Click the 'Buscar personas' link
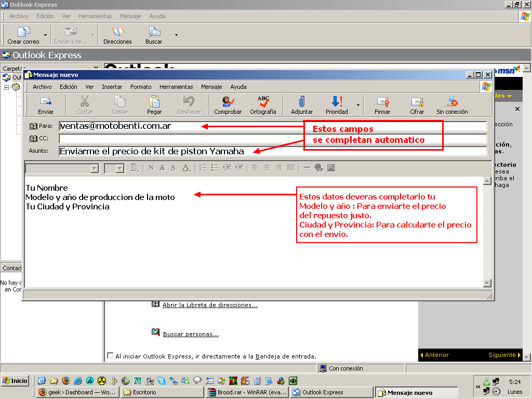Viewport: 532px width, 399px height. point(191,334)
